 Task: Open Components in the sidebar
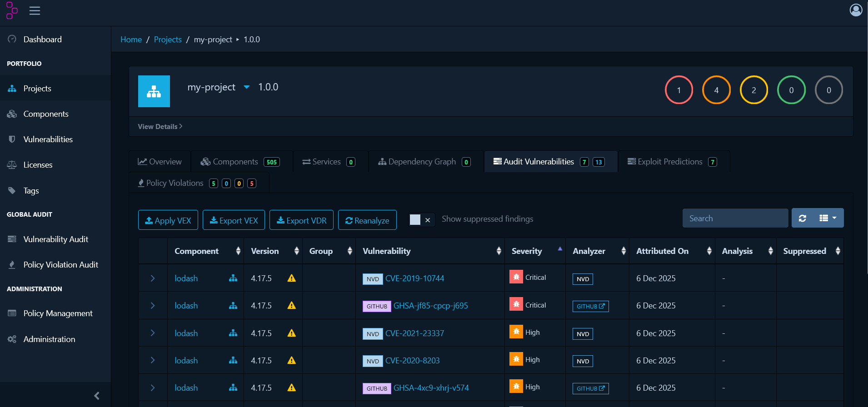(x=55, y=114)
